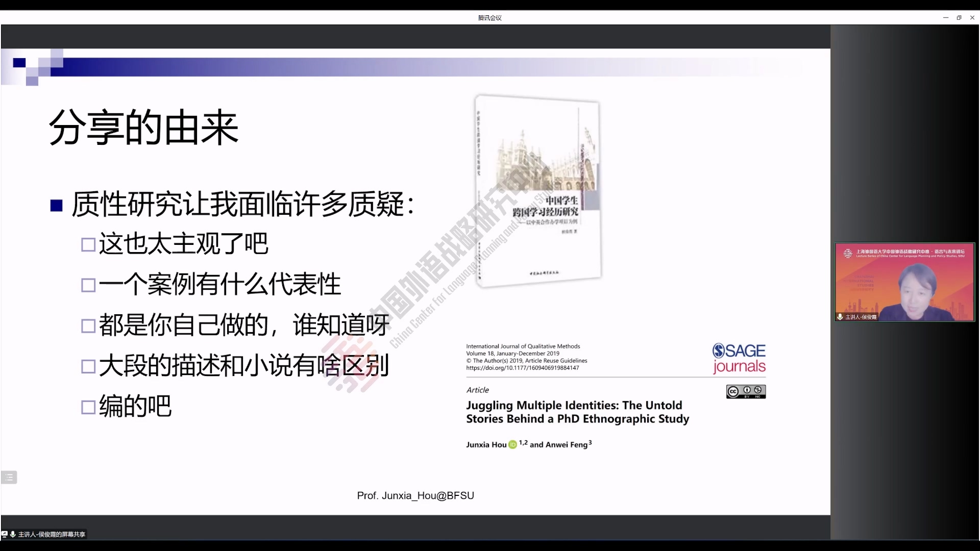
Task: Click the 主讲人-侯俊霞的屏幕共享 label
Action: pos(52,534)
